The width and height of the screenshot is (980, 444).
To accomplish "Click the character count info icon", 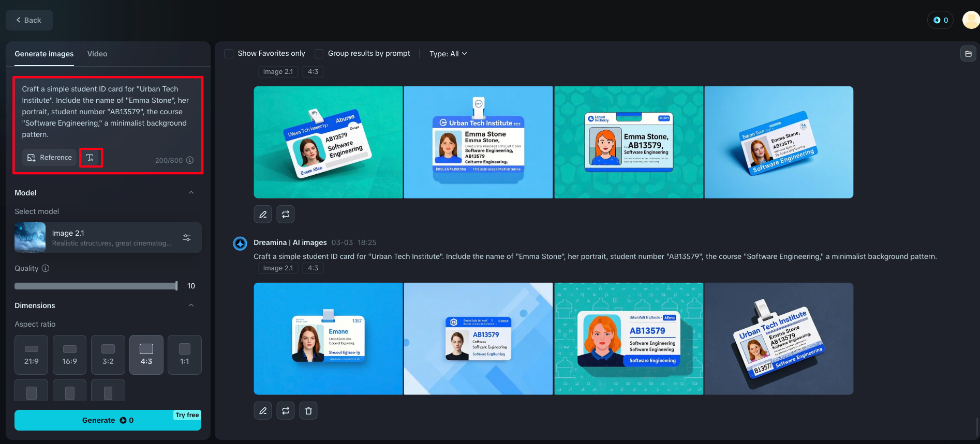I will point(190,160).
